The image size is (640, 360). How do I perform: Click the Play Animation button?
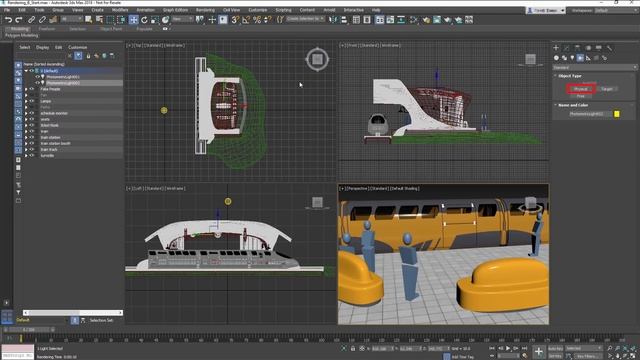pos(508,348)
